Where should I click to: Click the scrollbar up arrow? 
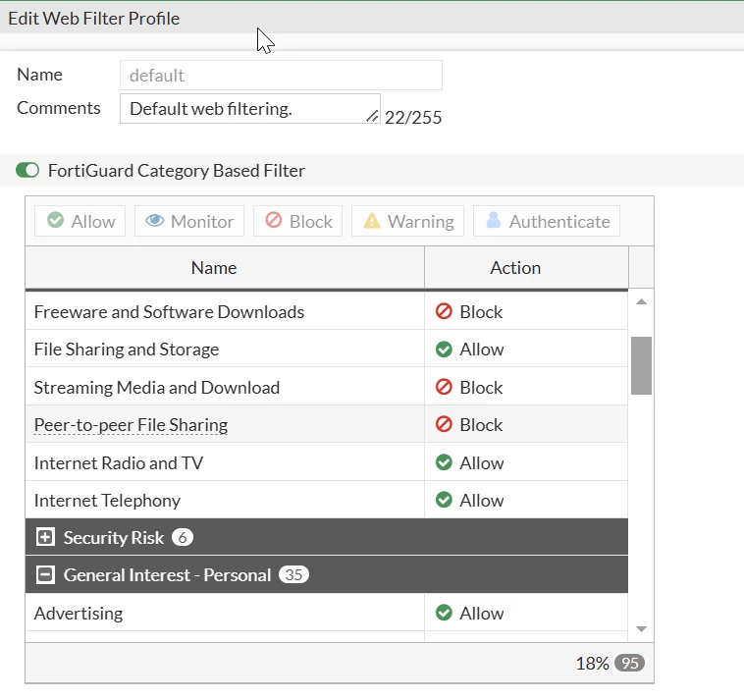(x=641, y=301)
